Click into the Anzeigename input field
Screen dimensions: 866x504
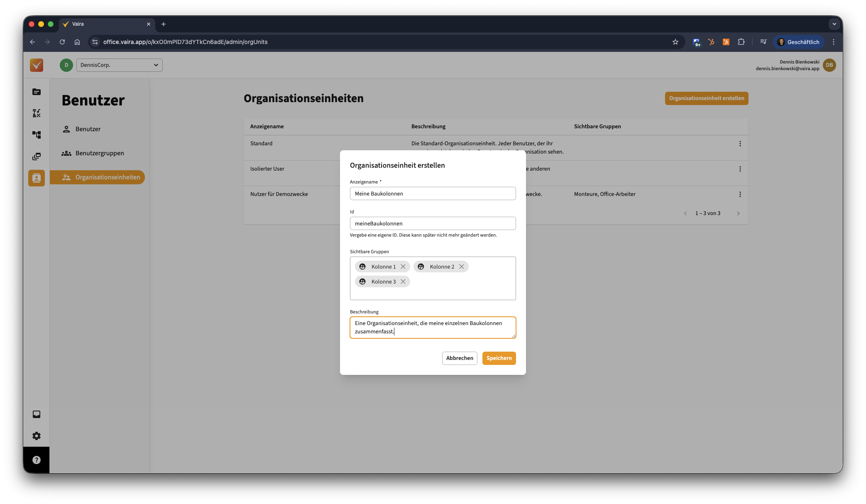click(432, 193)
